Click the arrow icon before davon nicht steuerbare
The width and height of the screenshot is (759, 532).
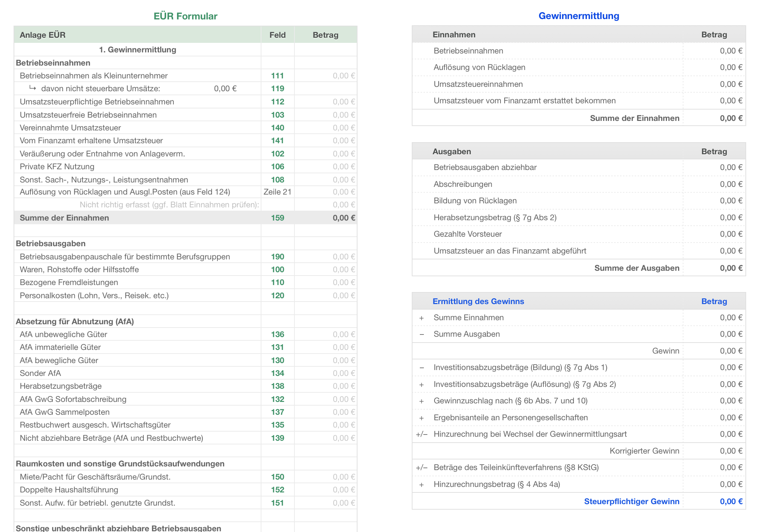click(33, 88)
